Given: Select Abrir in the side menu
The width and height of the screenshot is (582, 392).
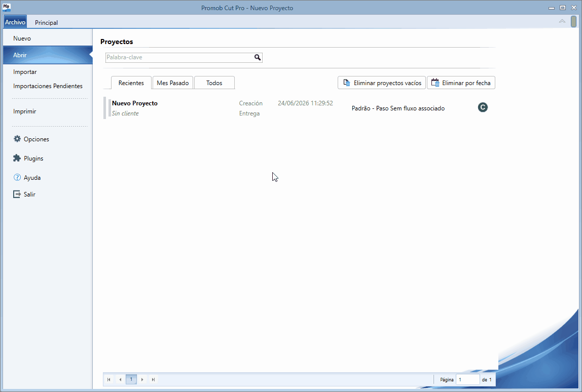Looking at the screenshot, I should click(x=48, y=55).
